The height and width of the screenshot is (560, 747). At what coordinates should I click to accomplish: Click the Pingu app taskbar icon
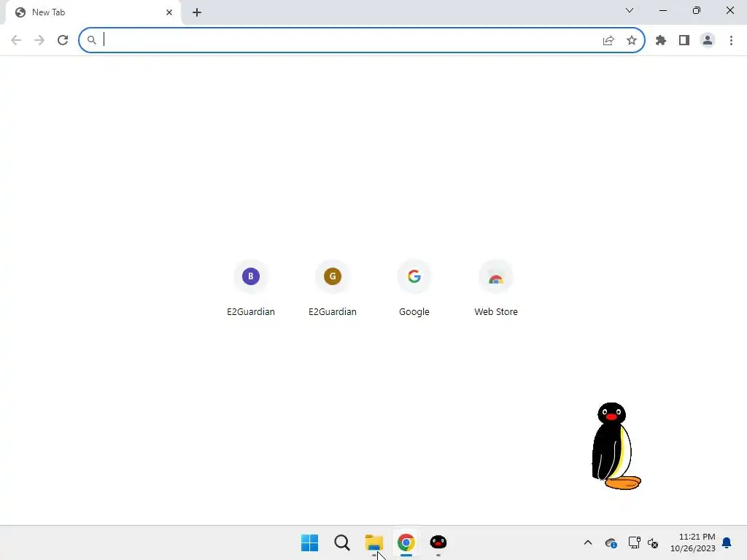coord(438,542)
